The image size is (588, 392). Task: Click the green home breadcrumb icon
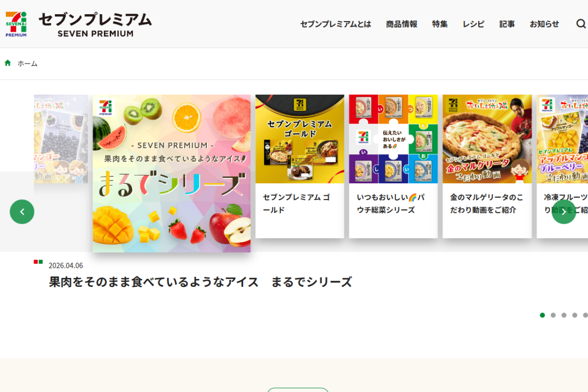(8, 63)
